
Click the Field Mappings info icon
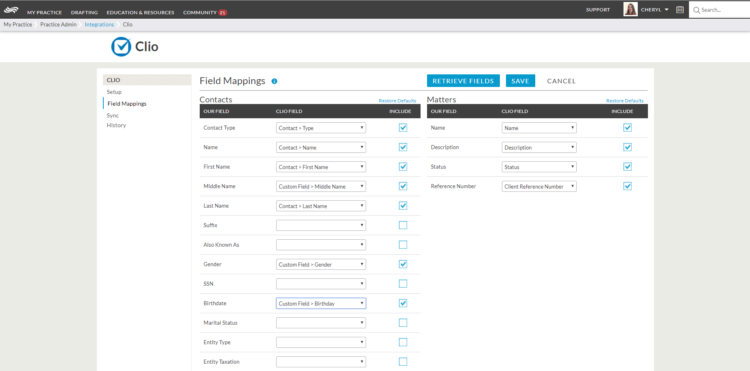[x=274, y=81]
